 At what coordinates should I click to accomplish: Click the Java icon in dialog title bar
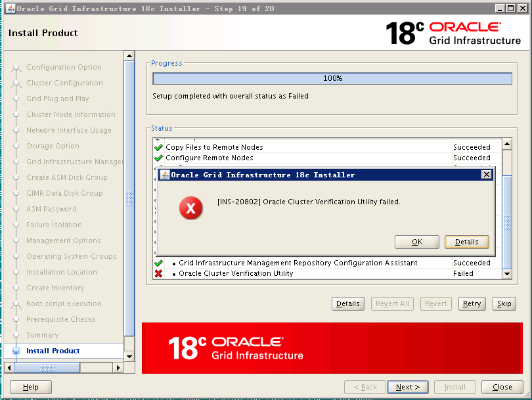(165, 175)
